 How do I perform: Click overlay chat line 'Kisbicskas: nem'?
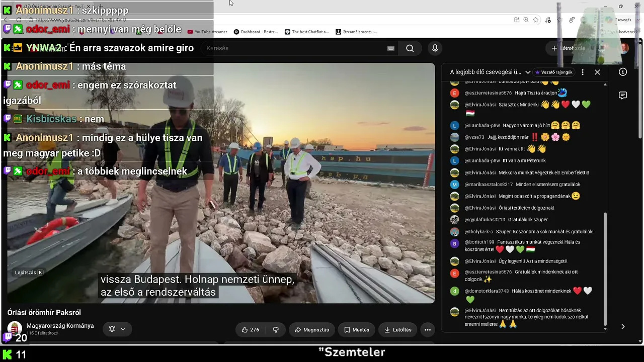(54, 119)
